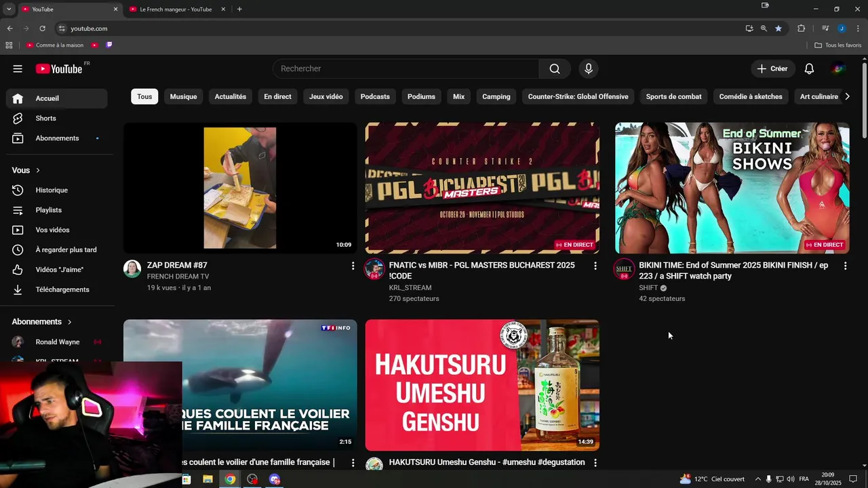This screenshot has width=868, height=488.
Task: Open the ZAP DREAM #87 video thumbnail
Action: 240,188
